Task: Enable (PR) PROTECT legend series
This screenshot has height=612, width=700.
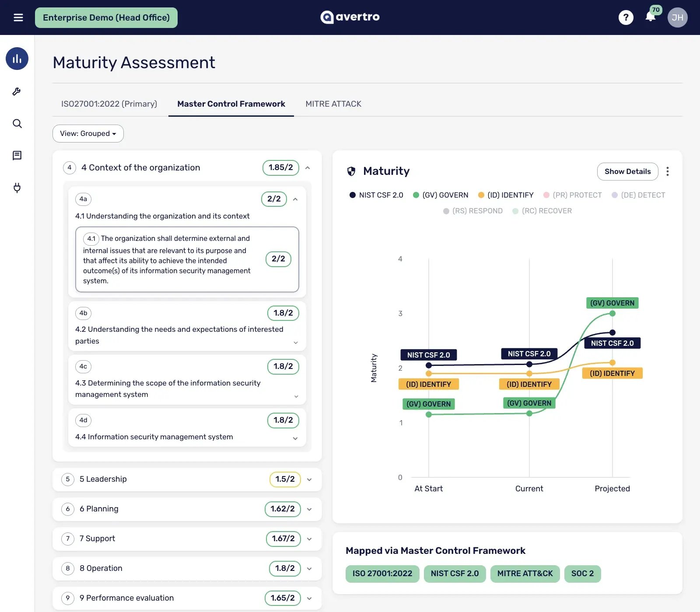Action: tap(572, 195)
